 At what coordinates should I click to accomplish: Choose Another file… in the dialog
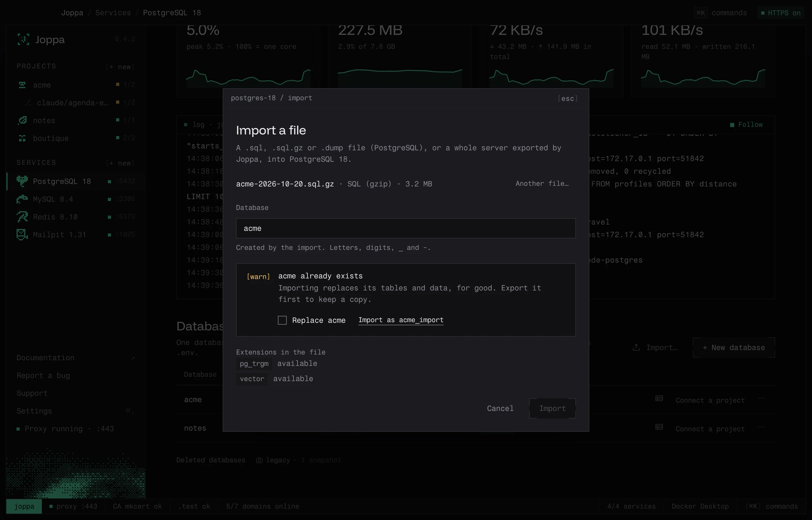[x=542, y=183]
